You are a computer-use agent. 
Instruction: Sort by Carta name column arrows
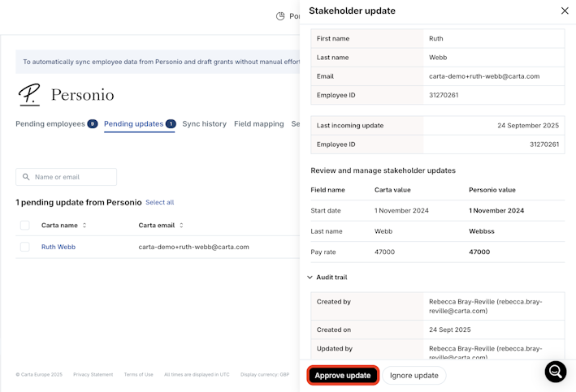click(84, 226)
